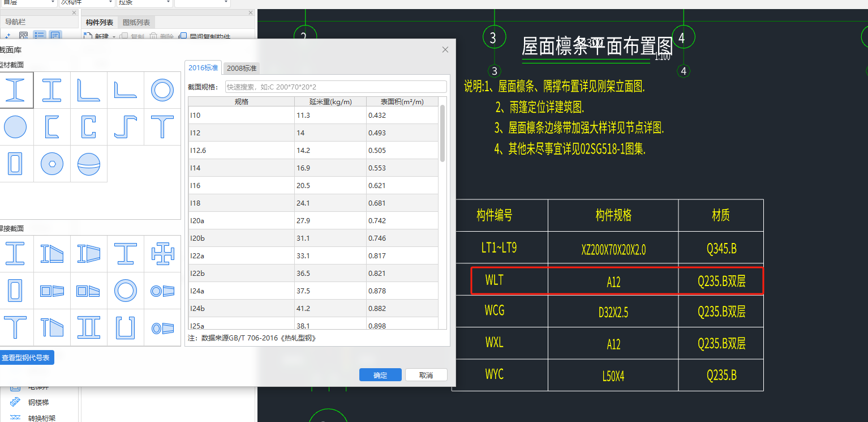Click the 屋面檩条平面布置图 drawing title
This screenshot has height=422, width=868.
pyautogui.click(x=596, y=46)
